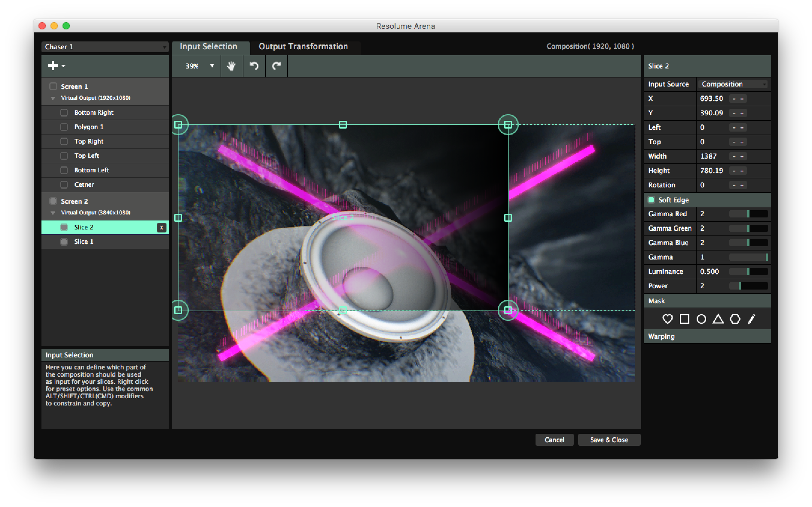Add a hexagon mask shape
812x507 pixels.
point(735,319)
